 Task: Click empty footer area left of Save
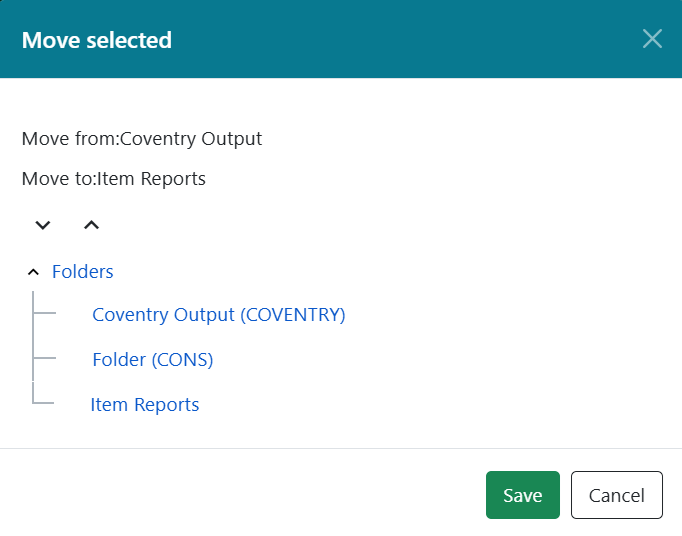tap(240, 495)
